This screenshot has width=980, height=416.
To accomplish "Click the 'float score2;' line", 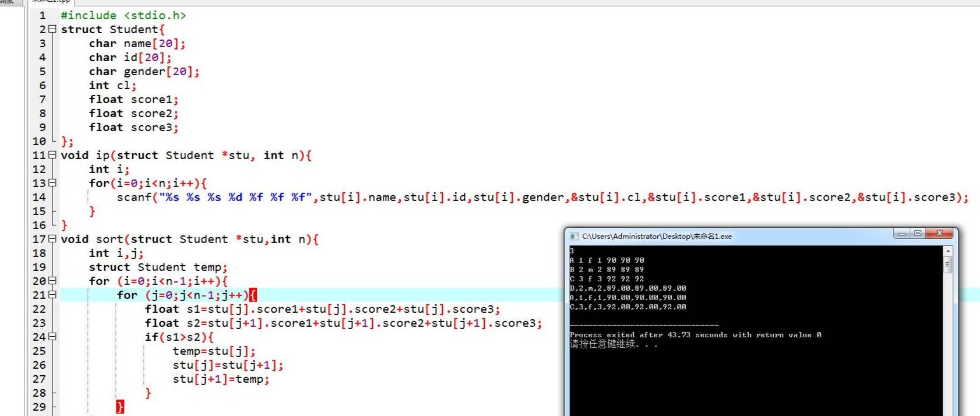I will pos(133,113).
